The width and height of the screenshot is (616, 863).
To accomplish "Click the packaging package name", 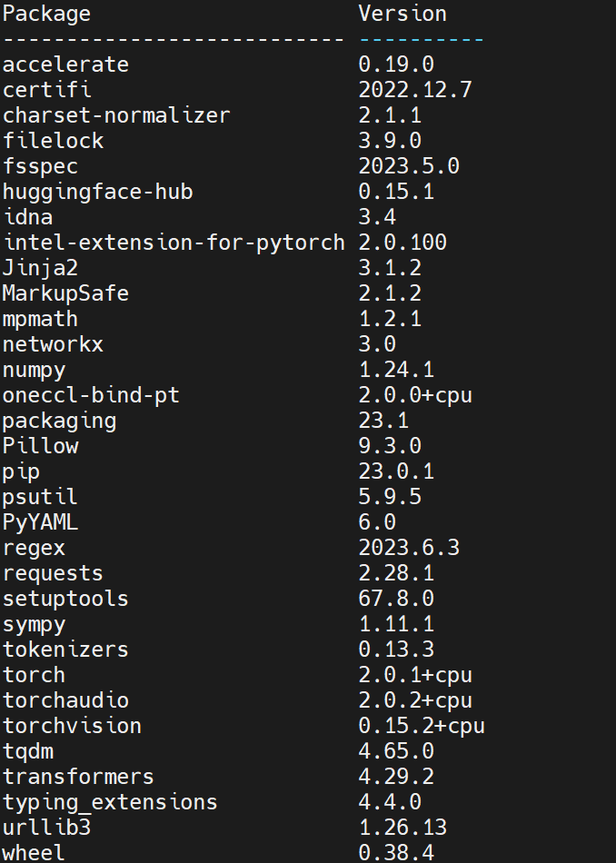I will point(59,421).
